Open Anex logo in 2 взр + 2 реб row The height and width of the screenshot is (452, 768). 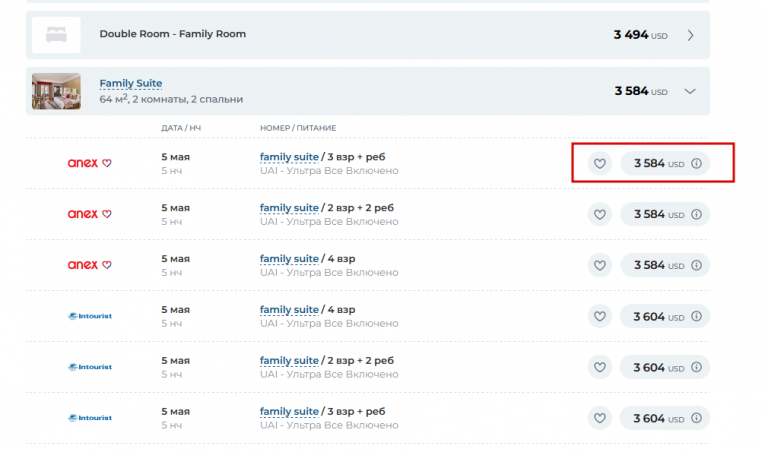pyautogui.click(x=90, y=214)
